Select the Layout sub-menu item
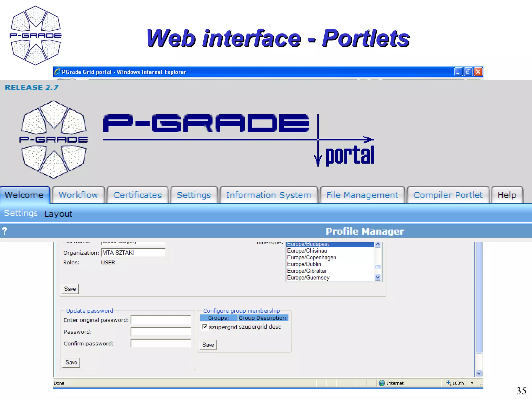This screenshot has width=532, height=399. point(58,214)
